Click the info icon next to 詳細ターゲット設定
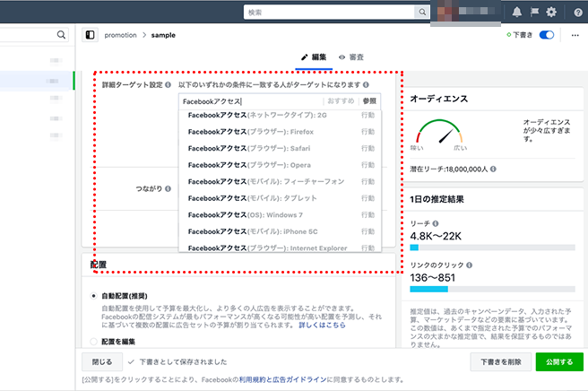 pos(168,85)
